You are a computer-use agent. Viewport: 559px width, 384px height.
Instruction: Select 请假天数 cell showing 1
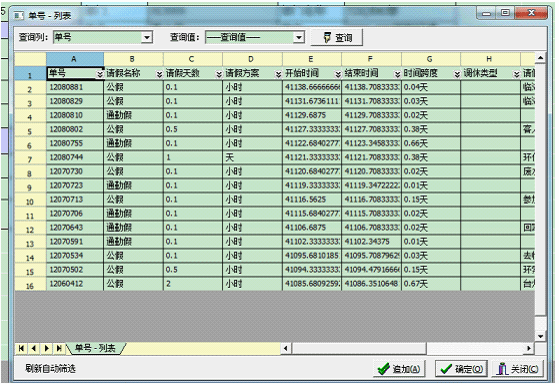[193, 157]
